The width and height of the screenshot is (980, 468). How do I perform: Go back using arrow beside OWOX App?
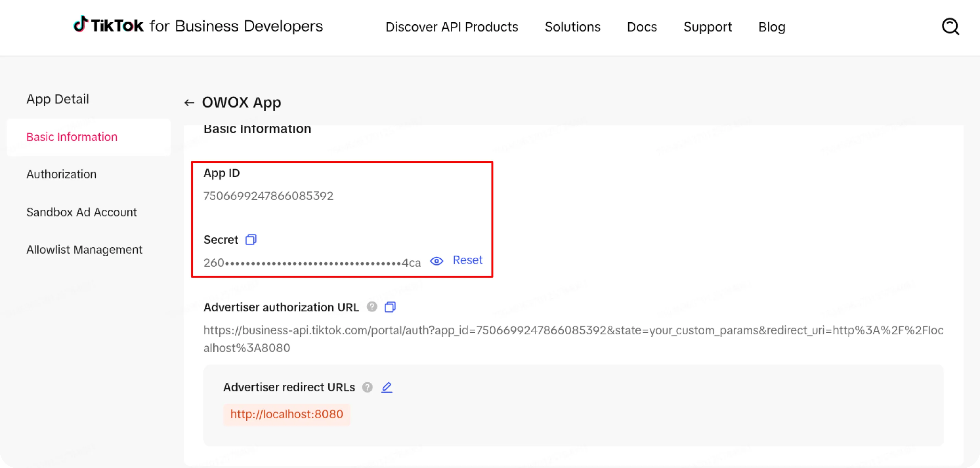pos(189,103)
